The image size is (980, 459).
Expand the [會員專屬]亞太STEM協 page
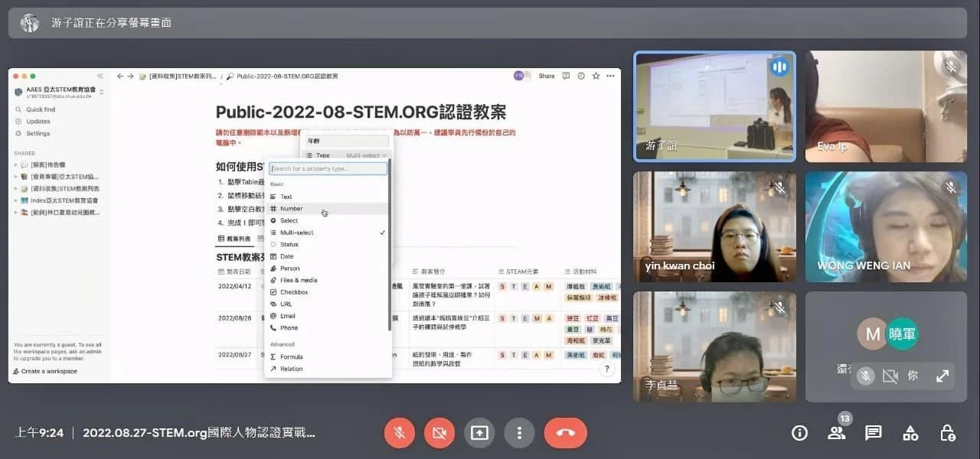[x=16, y=177]
